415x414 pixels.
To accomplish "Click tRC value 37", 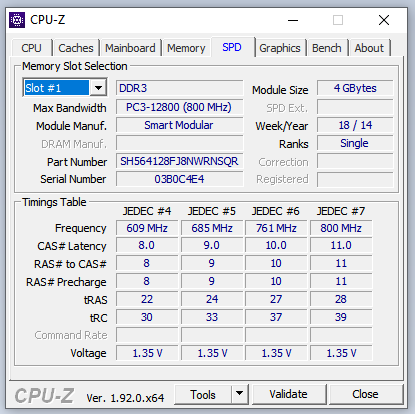I will coord(276,317).
